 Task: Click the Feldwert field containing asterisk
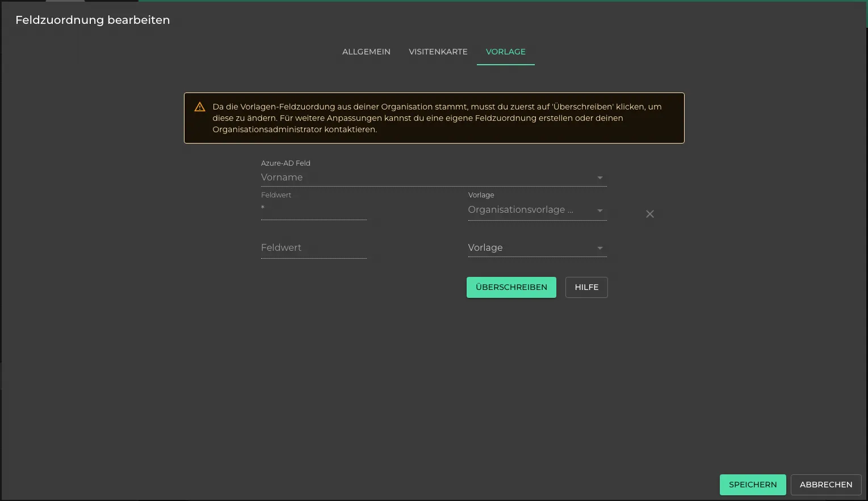click(x=314, y=210)
